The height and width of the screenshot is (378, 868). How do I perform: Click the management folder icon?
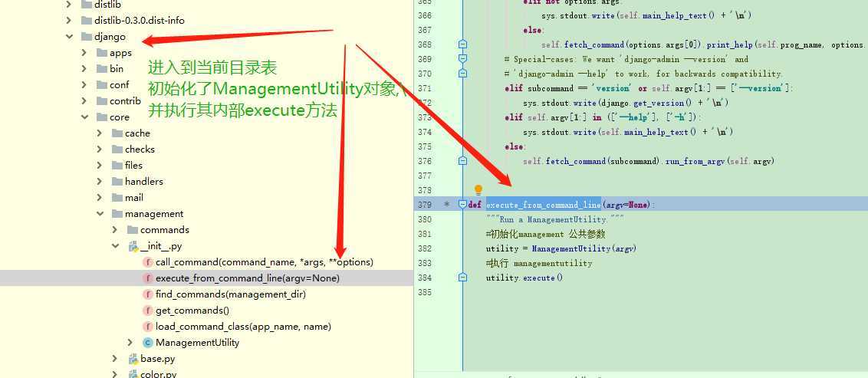click(x=117, y=213)
